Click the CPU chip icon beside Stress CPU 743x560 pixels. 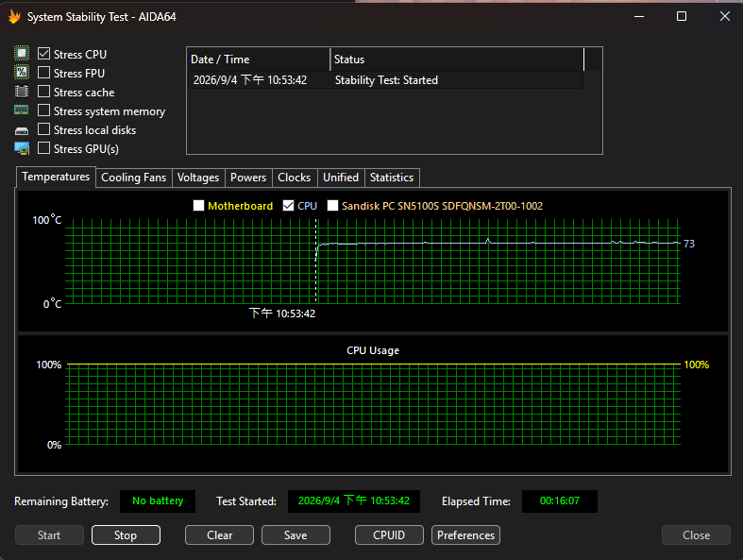pyautogui.click(x=22, y=54)
